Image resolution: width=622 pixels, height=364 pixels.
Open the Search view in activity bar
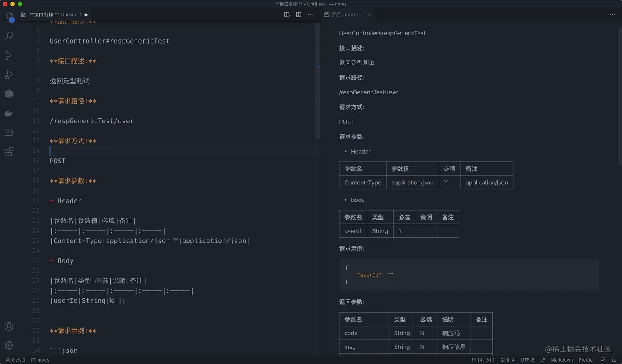click(x=9, y=36)
